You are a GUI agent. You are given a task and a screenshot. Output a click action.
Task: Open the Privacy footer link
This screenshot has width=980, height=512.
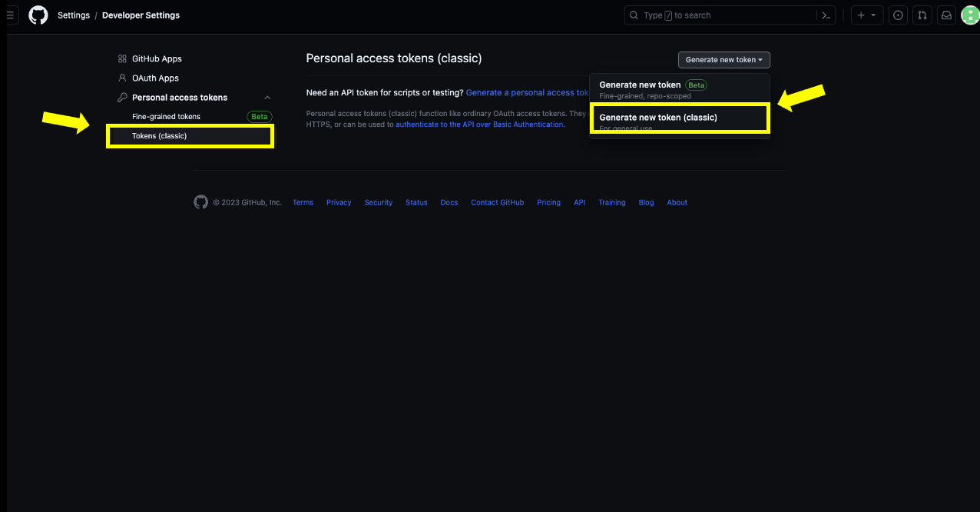(339, 203)
